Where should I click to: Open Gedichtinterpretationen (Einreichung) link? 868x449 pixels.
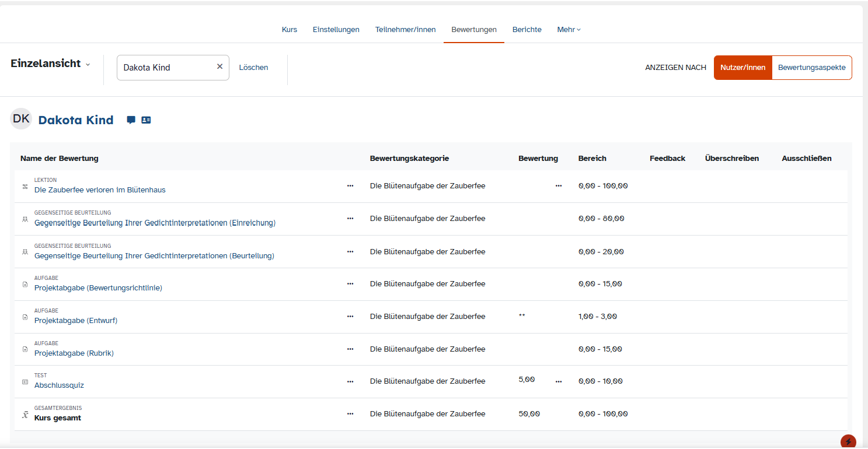pyautogui.click(x=155, y=223)
